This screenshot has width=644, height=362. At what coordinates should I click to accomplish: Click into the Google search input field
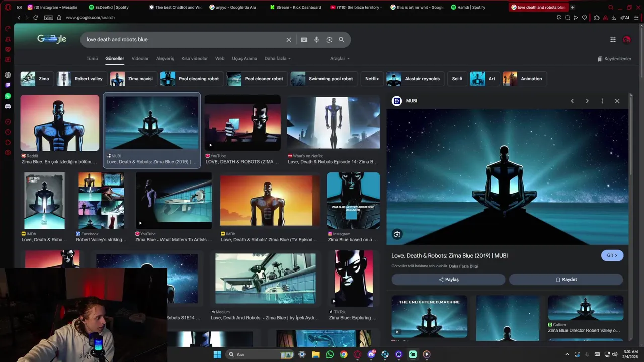184,40
